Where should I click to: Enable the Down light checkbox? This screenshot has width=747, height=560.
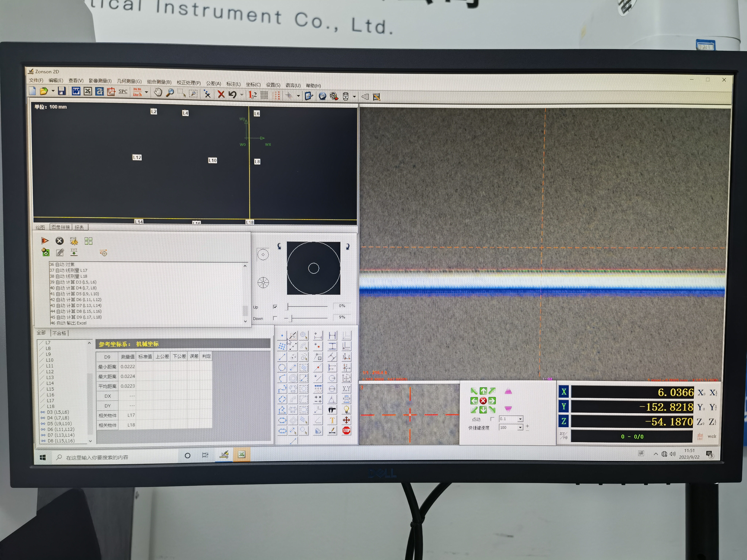click(275, 318)
